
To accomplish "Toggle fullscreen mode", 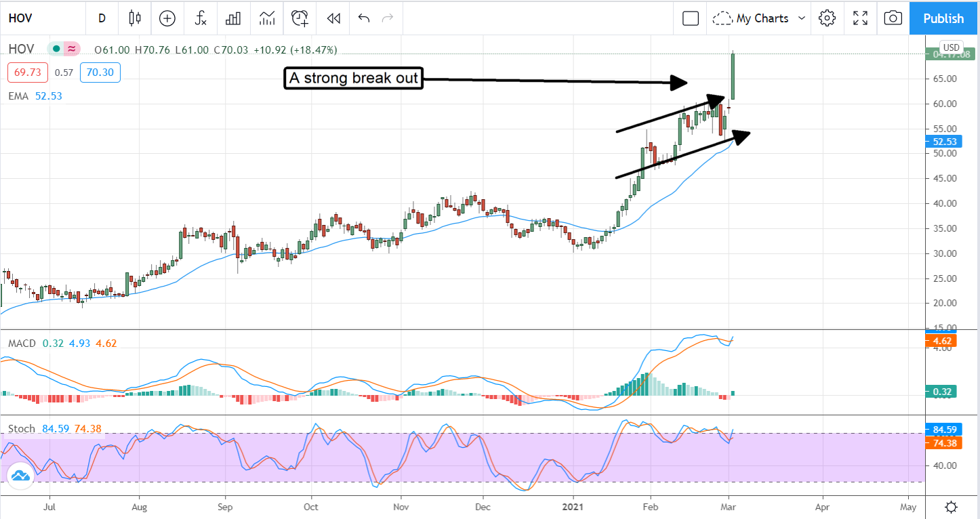I will [860, 18].
